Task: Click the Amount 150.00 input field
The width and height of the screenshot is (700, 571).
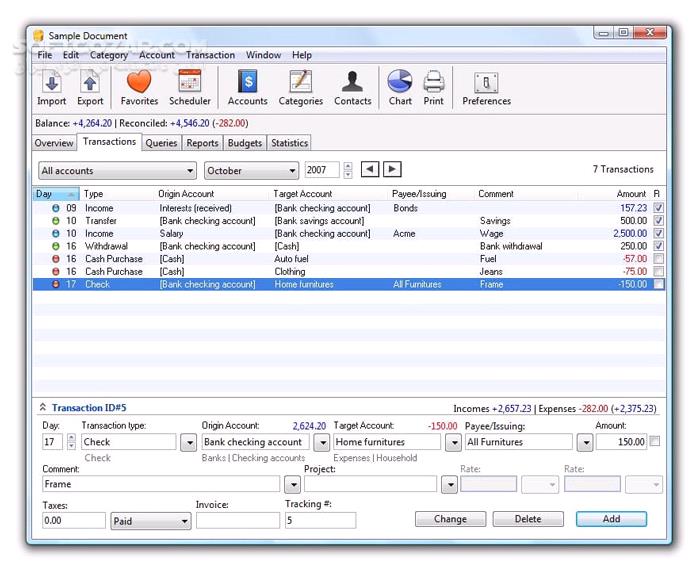Action: (621, 442)
